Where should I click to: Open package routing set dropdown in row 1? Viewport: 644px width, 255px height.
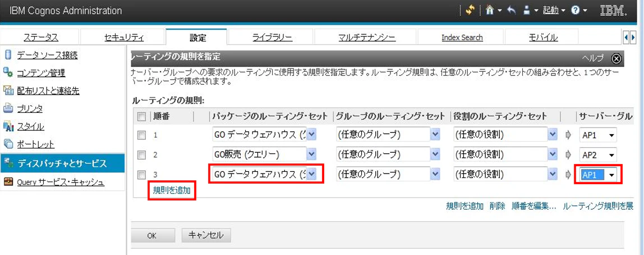[x=311, y=134]
